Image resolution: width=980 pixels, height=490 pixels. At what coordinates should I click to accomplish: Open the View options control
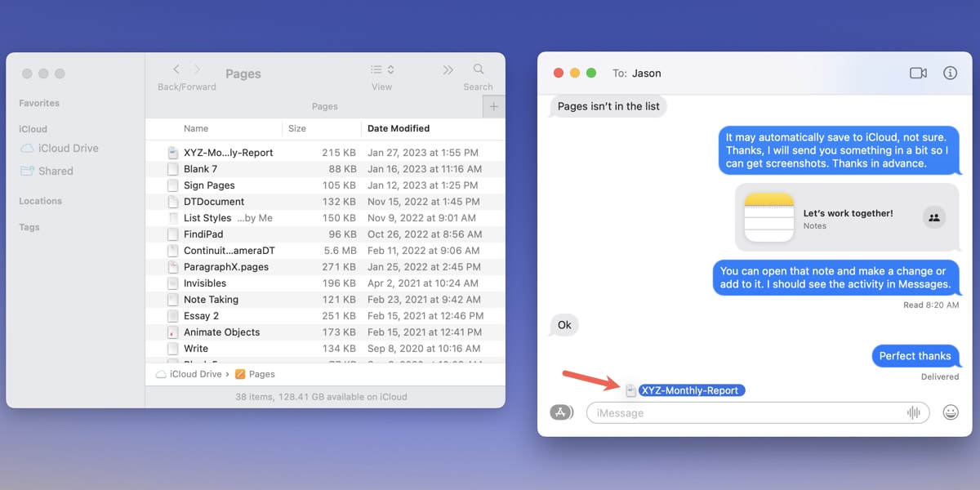click(381, 69)
